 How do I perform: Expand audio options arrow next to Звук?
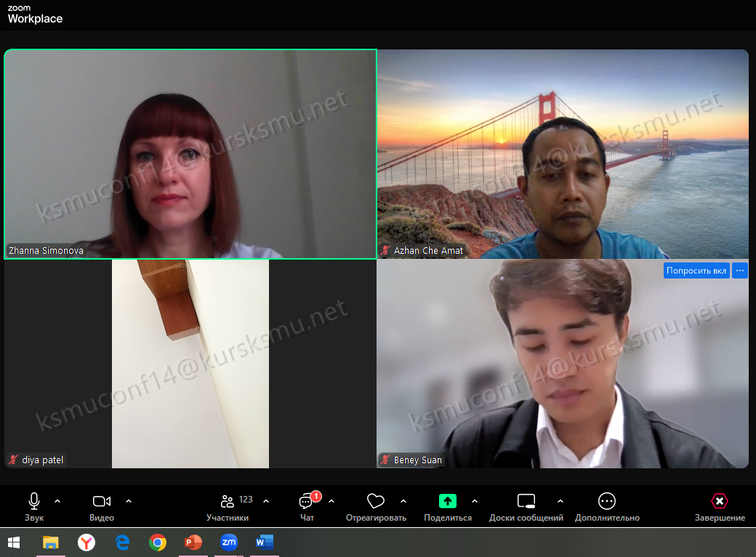tap(57, 500)
